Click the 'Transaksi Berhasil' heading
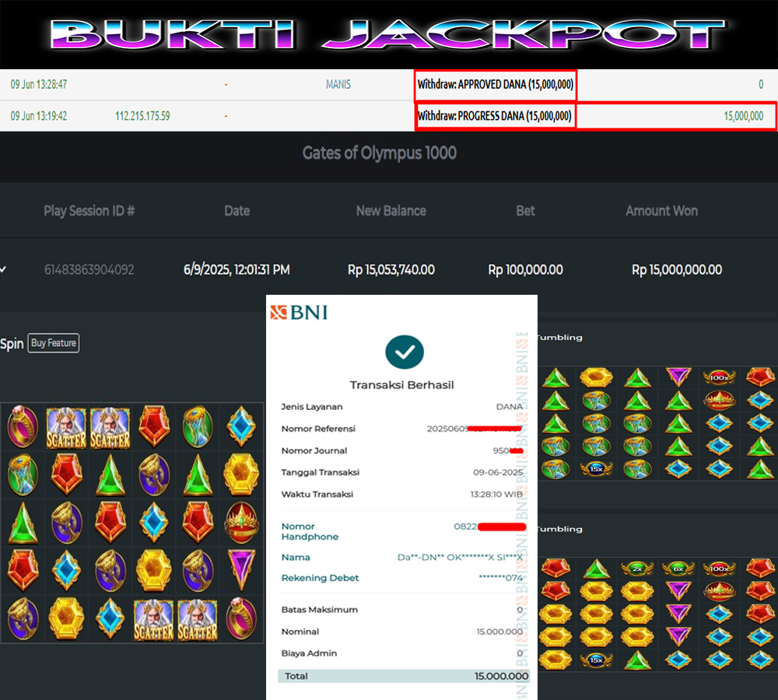The height and width of the screenshot is (700, 778). tap(402, 385)
